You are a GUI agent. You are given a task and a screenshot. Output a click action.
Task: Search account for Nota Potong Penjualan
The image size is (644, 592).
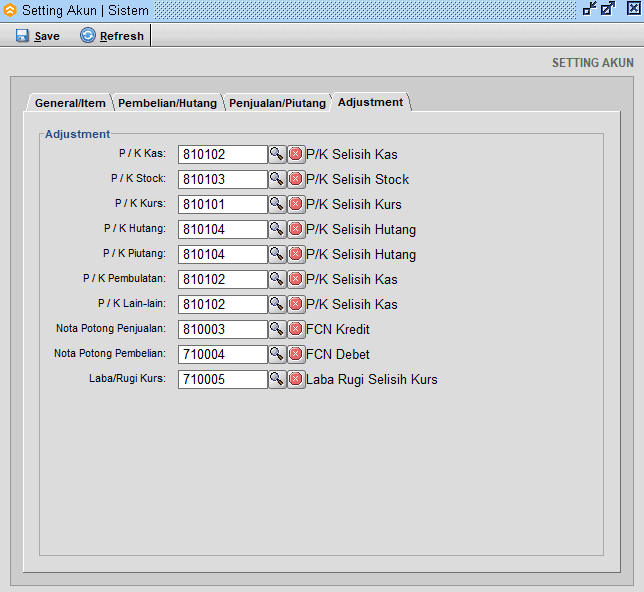pos(277,329)
